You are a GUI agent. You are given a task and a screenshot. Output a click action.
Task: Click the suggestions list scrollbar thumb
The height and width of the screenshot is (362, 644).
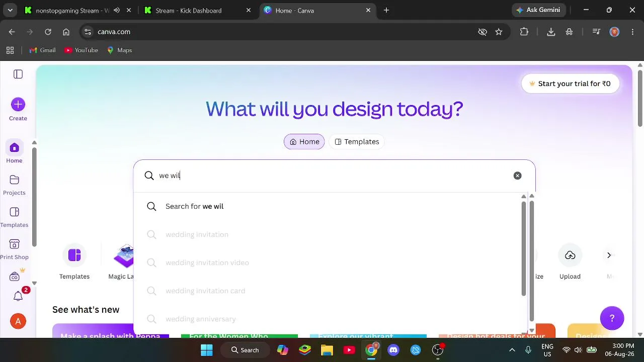[523, 248]
